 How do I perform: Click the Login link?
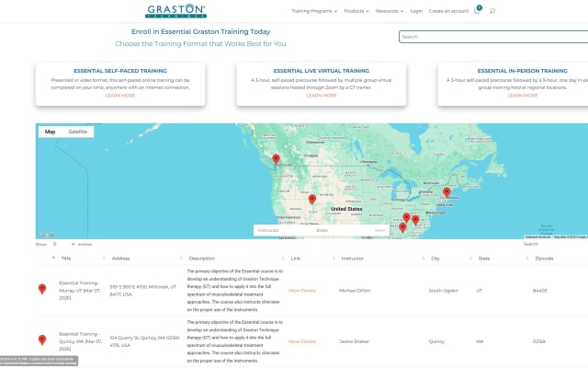(x=416, y=11)
